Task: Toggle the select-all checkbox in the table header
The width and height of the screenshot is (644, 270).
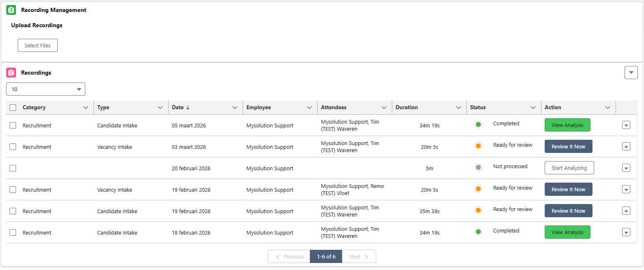Action: 12,107
